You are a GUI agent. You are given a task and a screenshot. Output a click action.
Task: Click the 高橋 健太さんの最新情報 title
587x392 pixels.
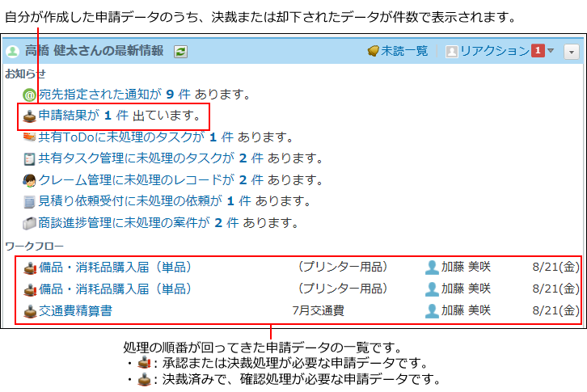coord(95,50)
